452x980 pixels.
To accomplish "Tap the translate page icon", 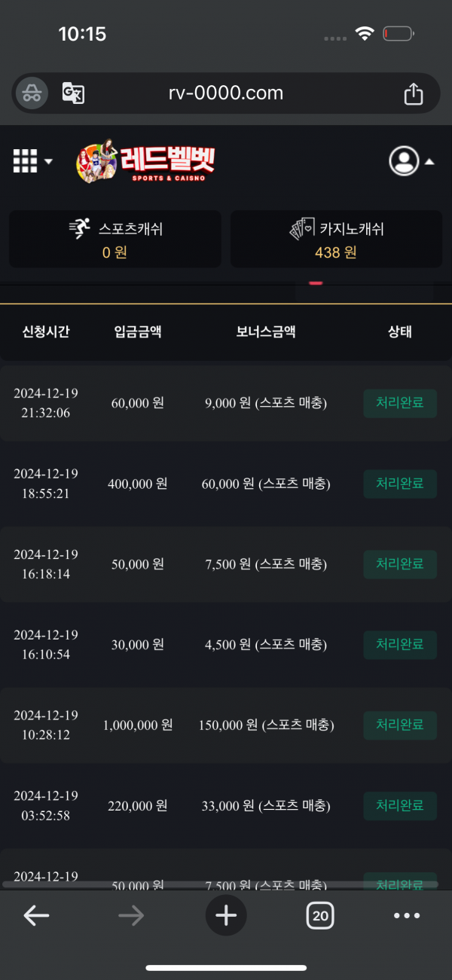I will [73, 93].
